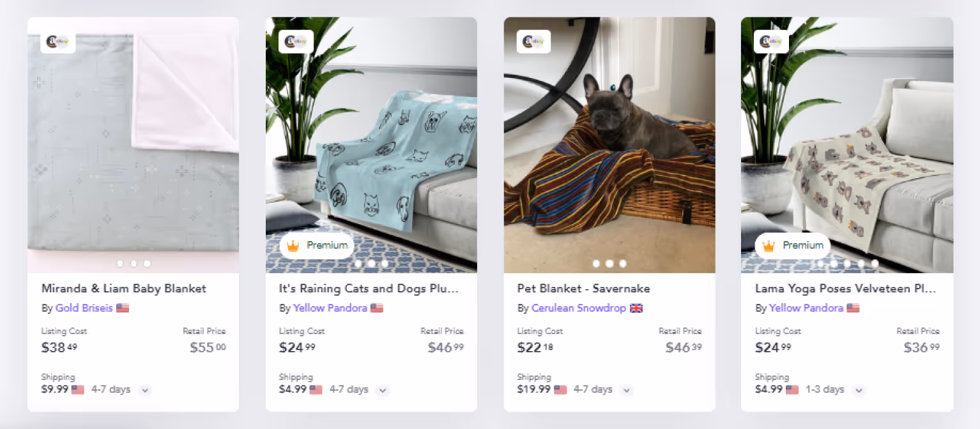Expand shipping dropdown with 1-3 days delivery

point(859,390)
